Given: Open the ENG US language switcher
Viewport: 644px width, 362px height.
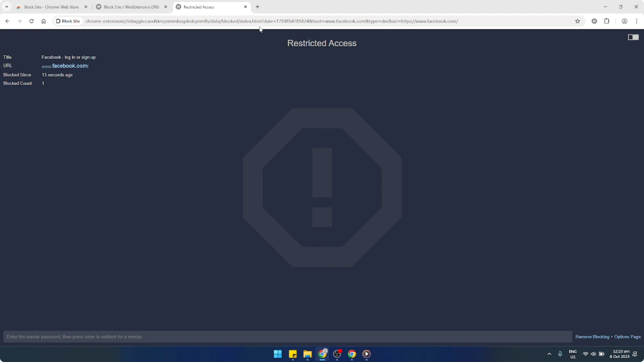Looking at the screenshot, I should (x=573, y=354).
